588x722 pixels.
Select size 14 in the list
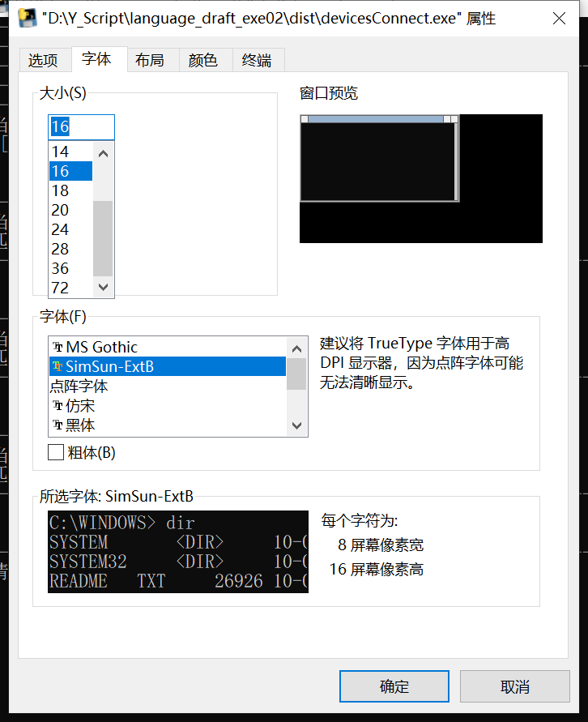coord(70,152)
